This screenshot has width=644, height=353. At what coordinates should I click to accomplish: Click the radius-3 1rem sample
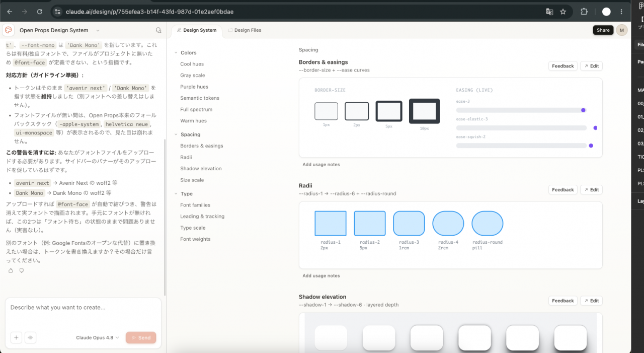pyautogui.click(x=409, y=224)
